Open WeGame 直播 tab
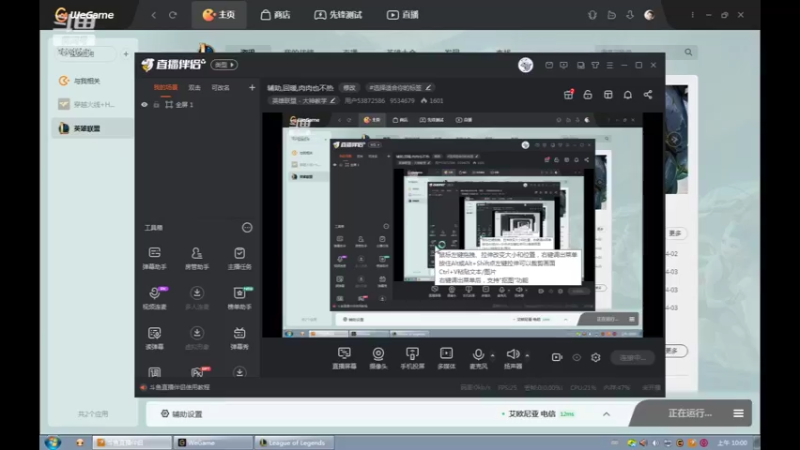Screen dimensions: 800x450 403,15
